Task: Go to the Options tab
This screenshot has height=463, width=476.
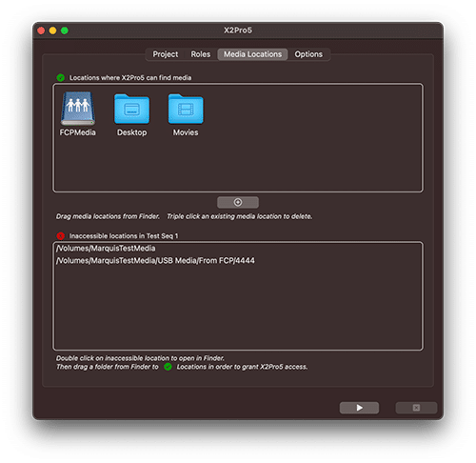Action: point(308,54)
